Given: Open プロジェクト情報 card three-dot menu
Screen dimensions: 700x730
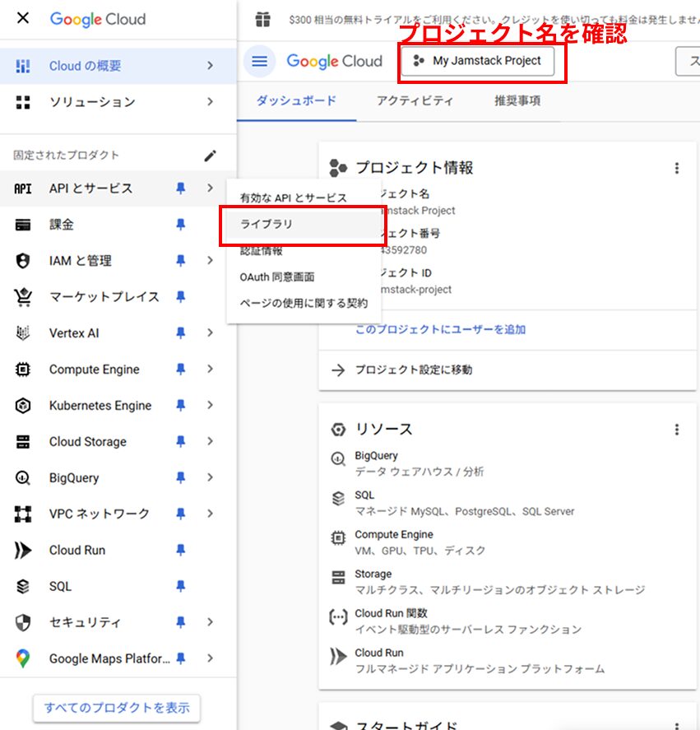Looking at the screenshot, I should pyautogui.click(x=677, y=168).
